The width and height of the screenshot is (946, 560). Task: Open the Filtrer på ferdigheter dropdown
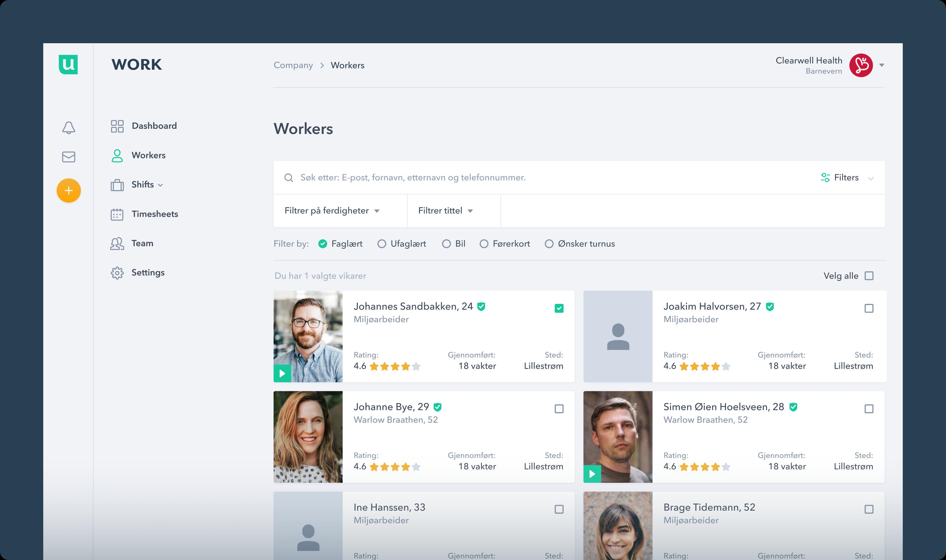pyautogui.click(x=331, y=211)
